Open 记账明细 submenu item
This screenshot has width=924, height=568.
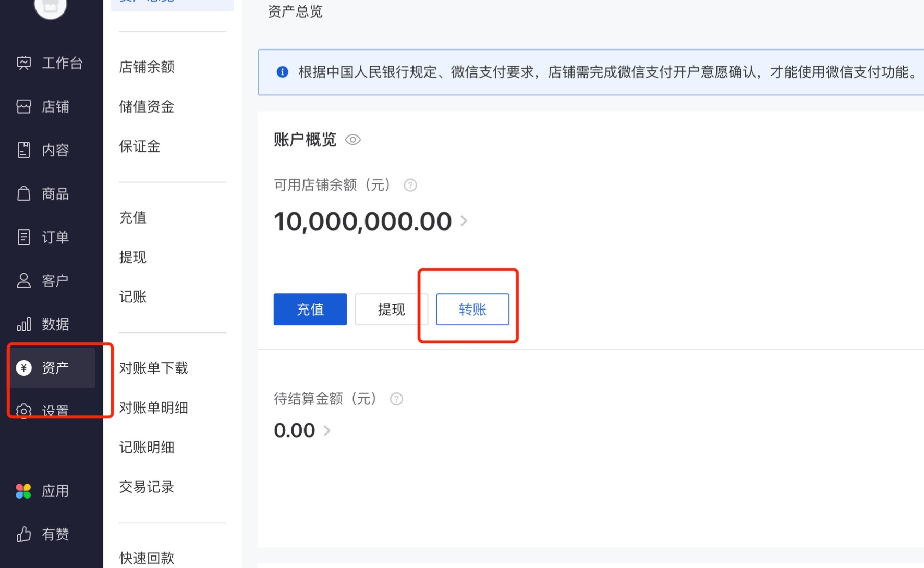147,447
